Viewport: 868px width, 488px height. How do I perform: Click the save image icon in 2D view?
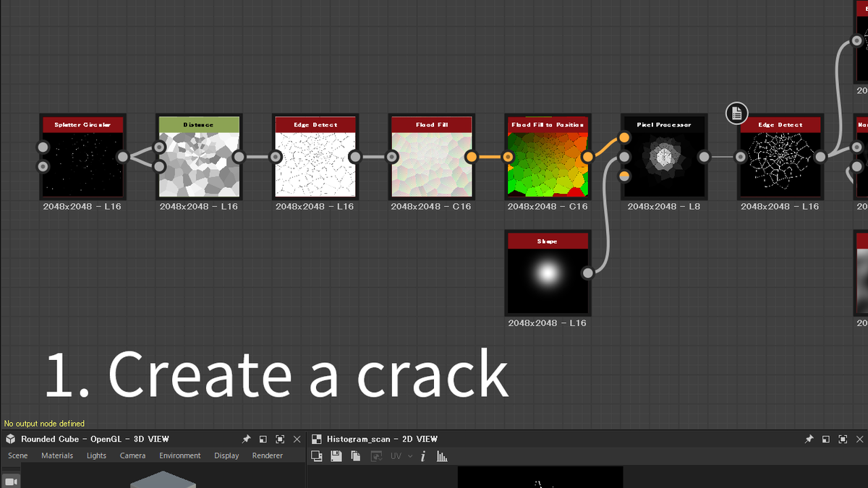[336, 456]
